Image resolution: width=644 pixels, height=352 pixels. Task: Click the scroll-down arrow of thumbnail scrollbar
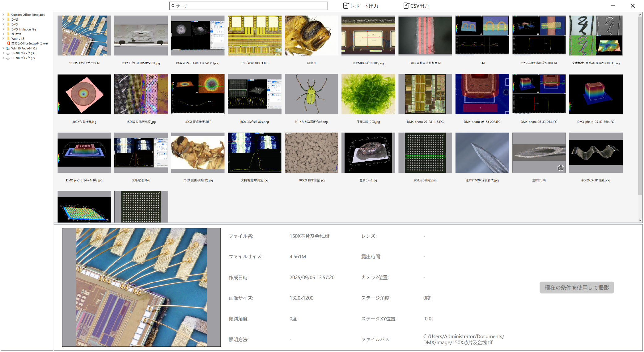click(640, 220)
